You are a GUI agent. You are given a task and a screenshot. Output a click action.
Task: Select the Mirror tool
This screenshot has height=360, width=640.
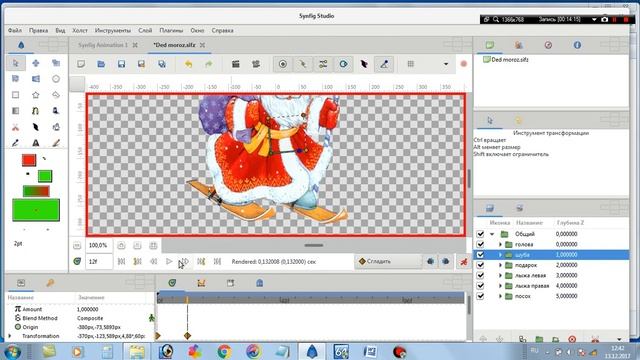(36, 79)
